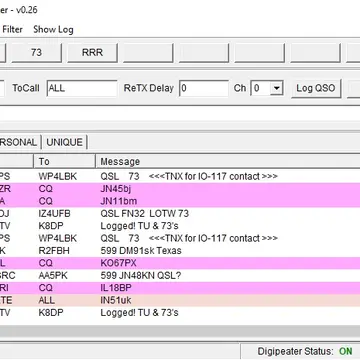Click the empty macro button next to RRR

tap(148, 52)
